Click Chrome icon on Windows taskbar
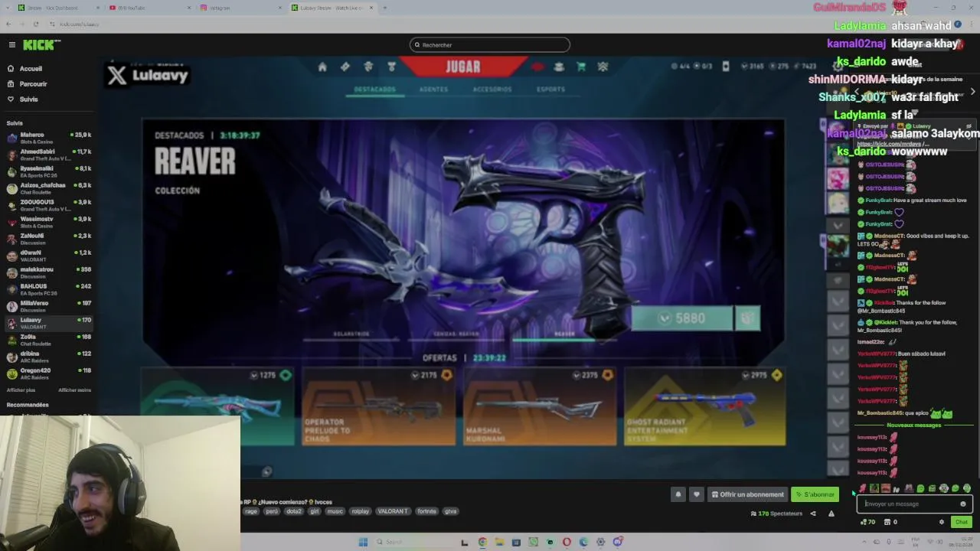Screen dimensions: 980x551 click(x=482, y=543)
